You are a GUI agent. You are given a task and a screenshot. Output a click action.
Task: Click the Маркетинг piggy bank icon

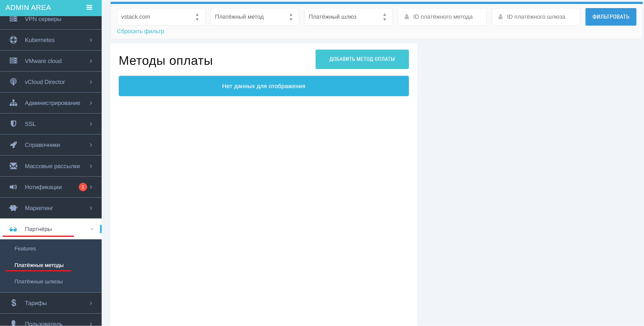click(x=14, y=208)
